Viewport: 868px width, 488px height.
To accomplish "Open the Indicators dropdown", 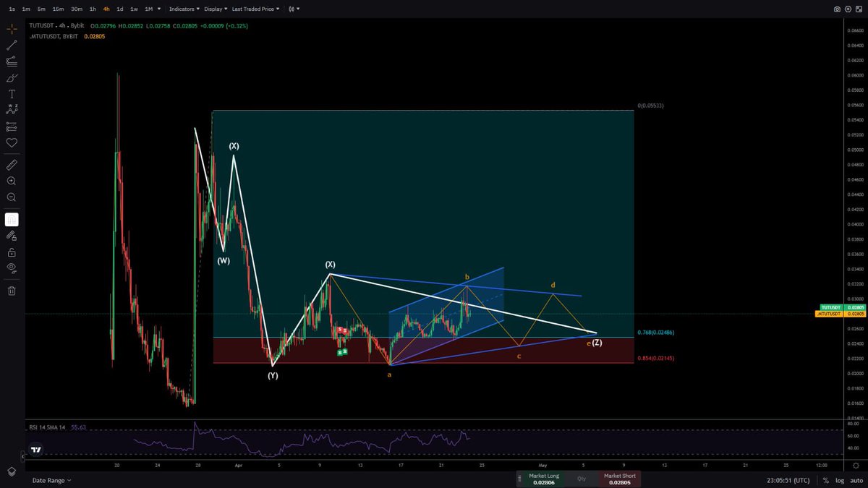I will point(184,9).
